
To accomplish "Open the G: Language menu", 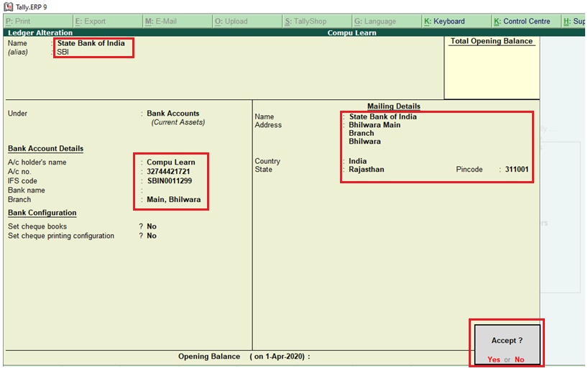I will (387, 22).
